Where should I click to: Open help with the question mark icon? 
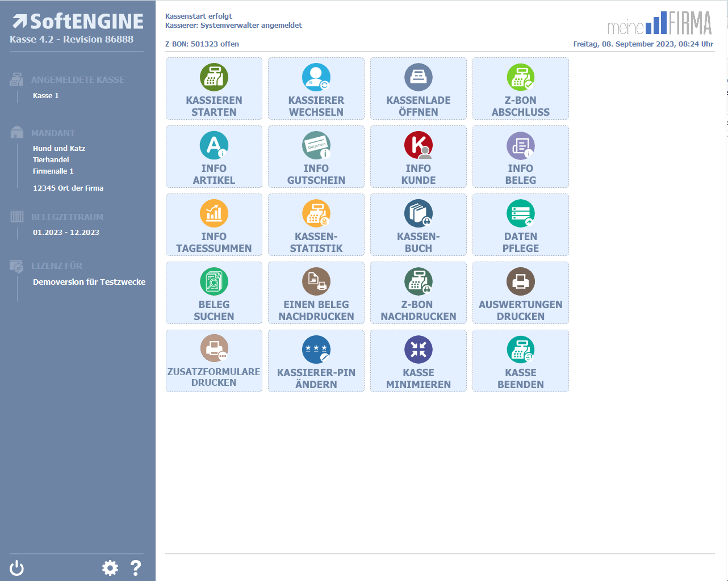click(x=136, y=568)
